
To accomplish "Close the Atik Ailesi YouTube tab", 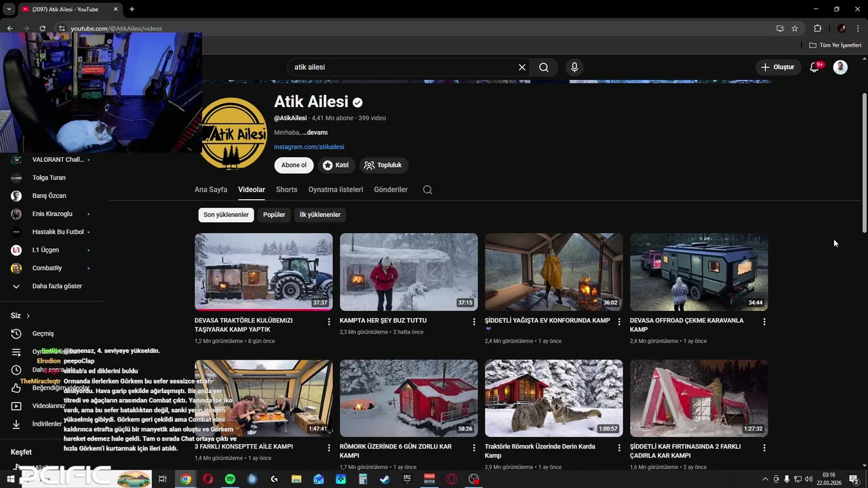I will tap(115, 9).
